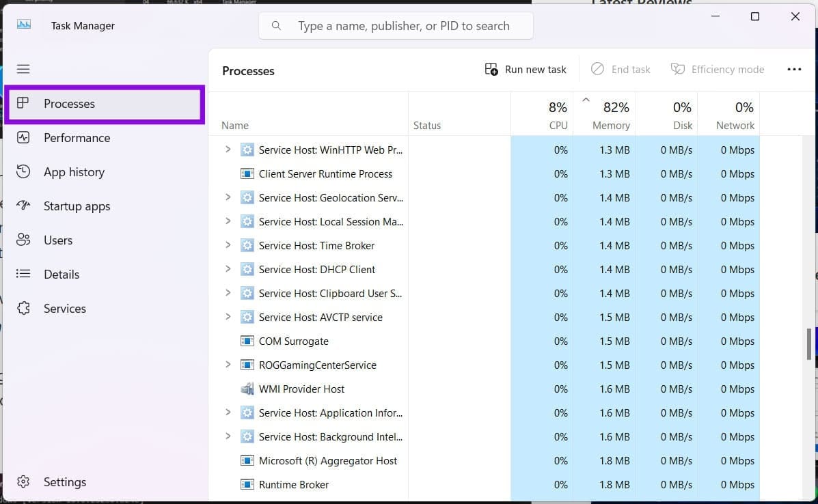Click Efficiency mode button
Viewport: 818px width, 504px height.
(x=718, y=70)
